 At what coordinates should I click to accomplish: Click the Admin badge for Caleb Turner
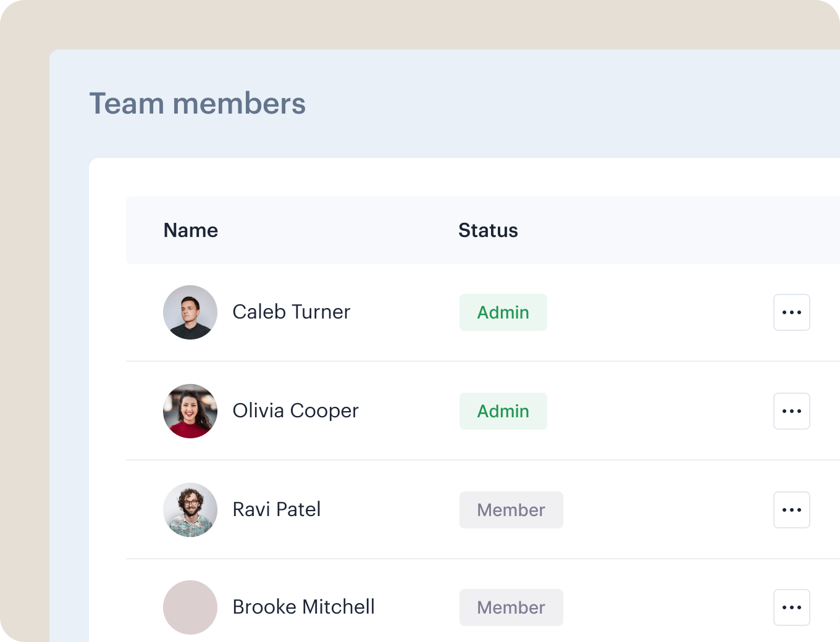pyautogui.click(x=503, y=312)
